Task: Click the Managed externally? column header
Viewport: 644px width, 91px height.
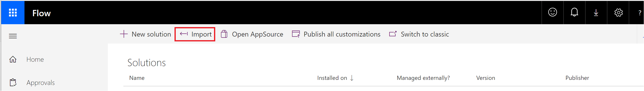Action: 423,78
